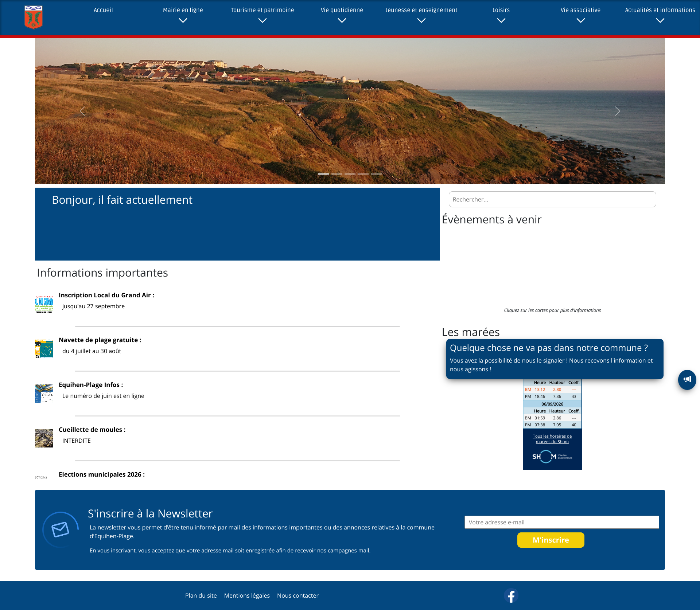Expand the Vie quotidienne chevron

click(342, 21)
